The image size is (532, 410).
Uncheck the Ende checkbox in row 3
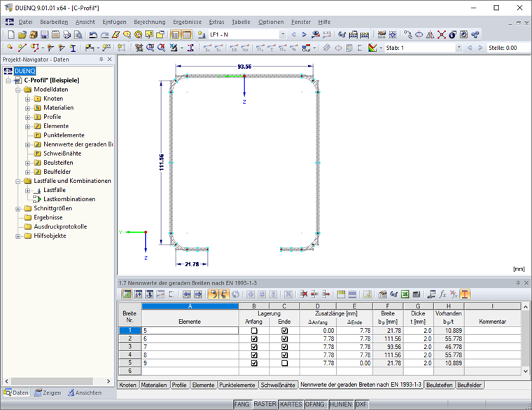point(284,347)
